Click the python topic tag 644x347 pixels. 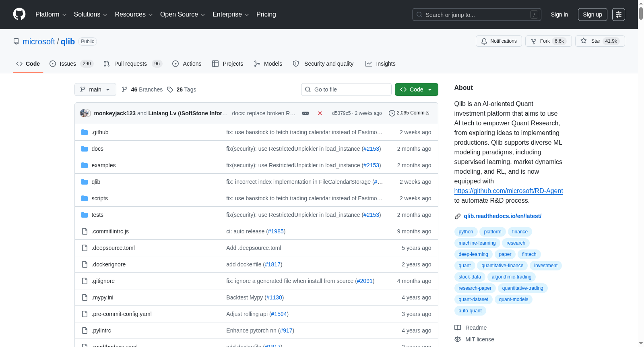pos(466,232)
